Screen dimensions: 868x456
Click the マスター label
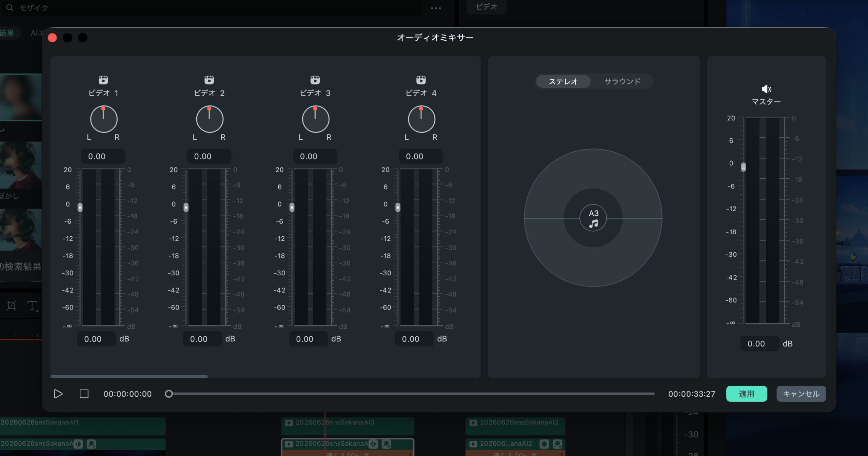766,102
